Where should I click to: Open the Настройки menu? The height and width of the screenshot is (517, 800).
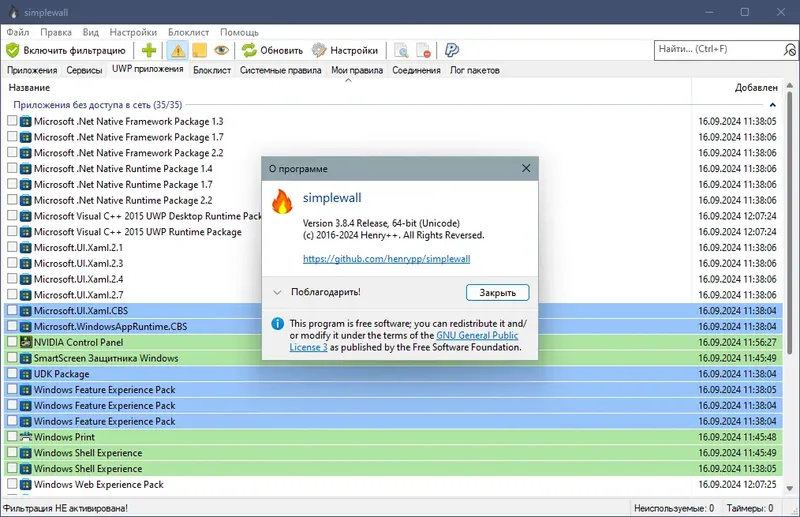tap(133, 32)
